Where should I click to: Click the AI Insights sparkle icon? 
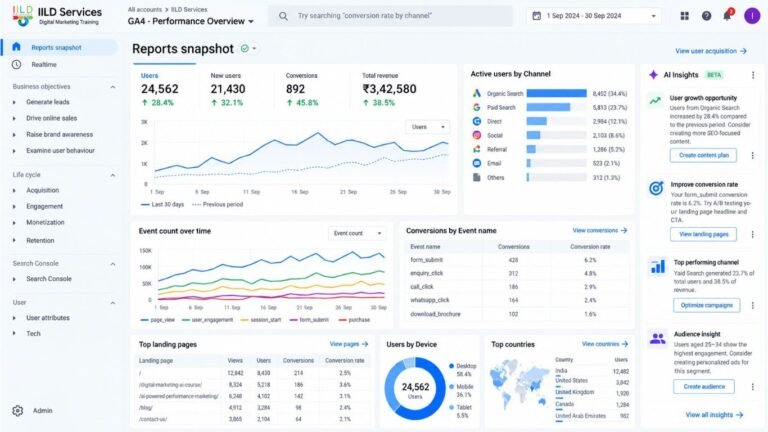(653, 75)
